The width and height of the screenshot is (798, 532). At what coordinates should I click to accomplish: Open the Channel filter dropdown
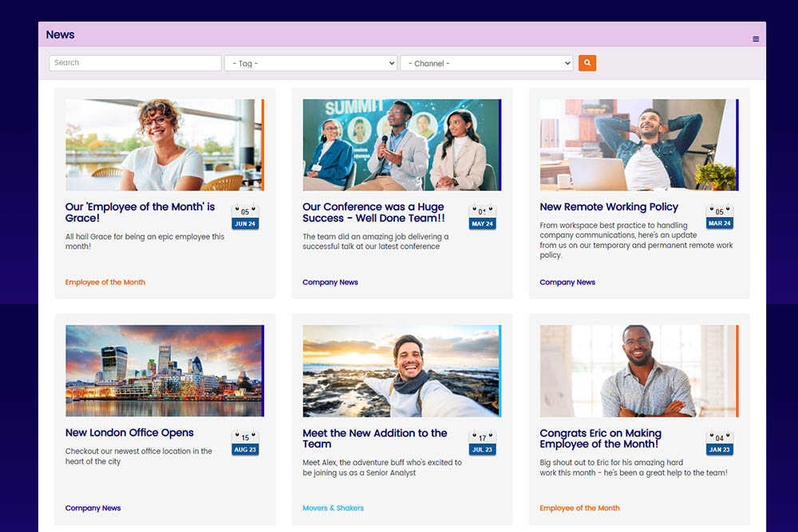click(487, 63)
